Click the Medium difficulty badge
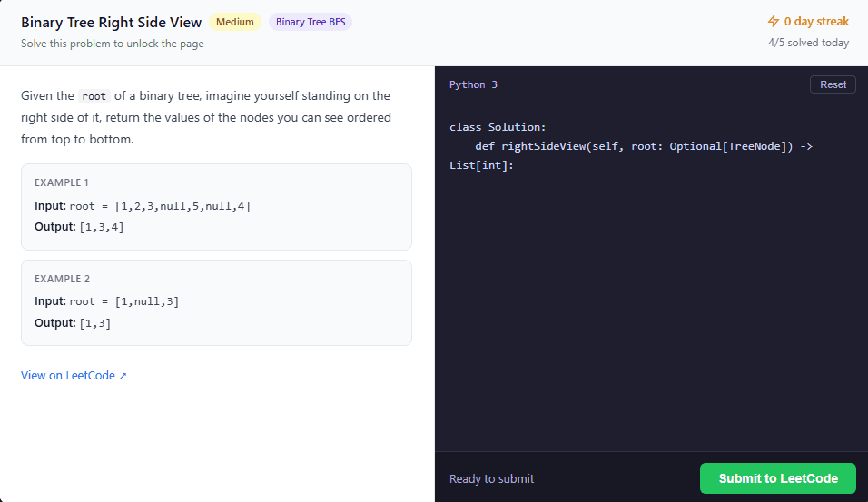868x502 pixels. point(235,22)
